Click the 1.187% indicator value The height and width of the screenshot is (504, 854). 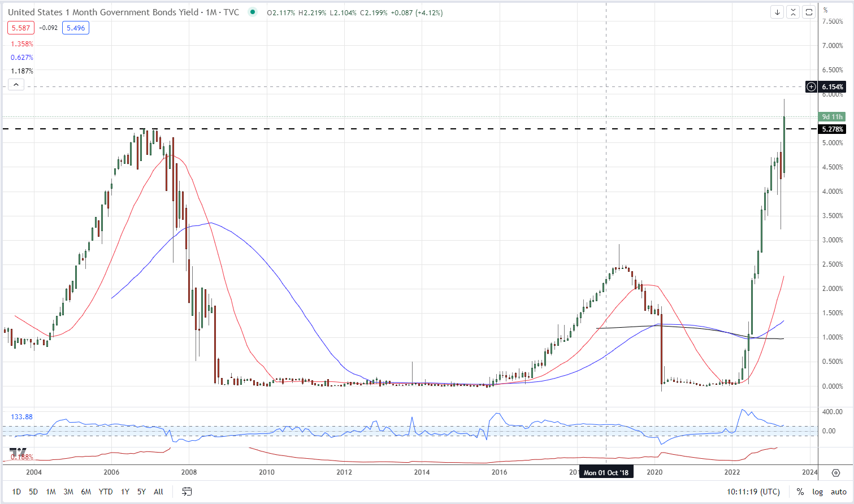22,71
